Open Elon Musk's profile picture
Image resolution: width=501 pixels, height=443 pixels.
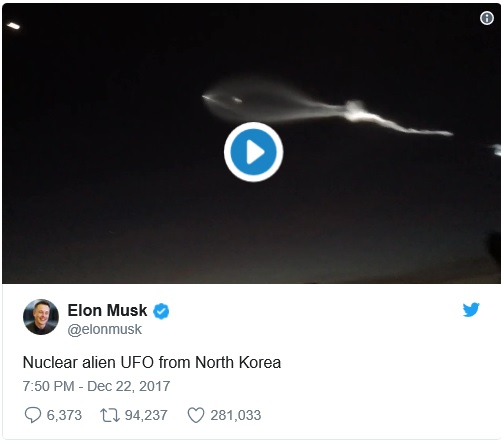41,317
